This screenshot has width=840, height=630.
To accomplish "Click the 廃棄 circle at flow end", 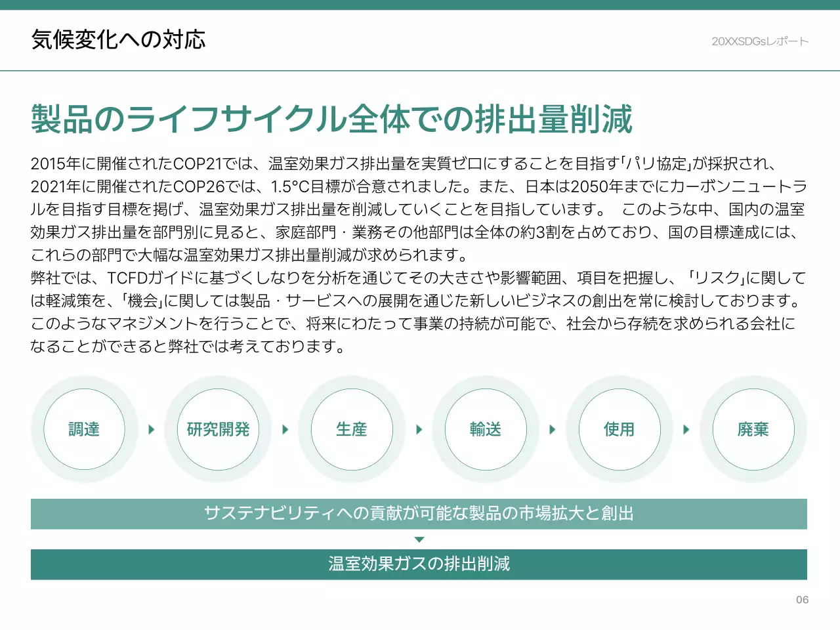I will (753, 429).
